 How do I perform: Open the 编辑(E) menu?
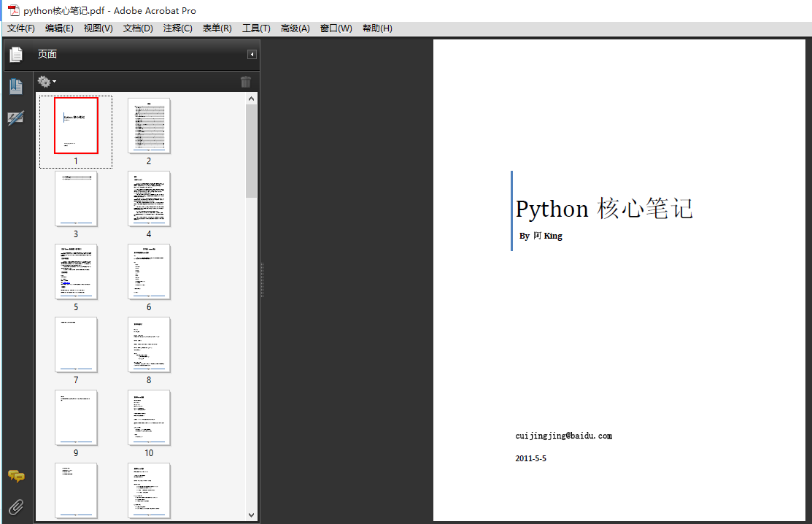[x=59, y=28]
